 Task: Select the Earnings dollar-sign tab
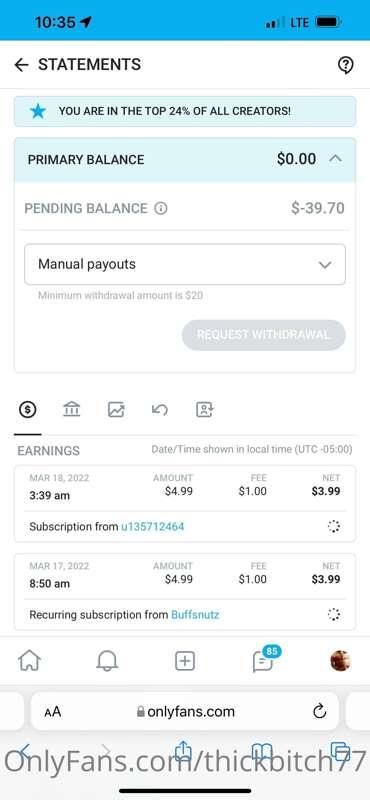point(27,409)
